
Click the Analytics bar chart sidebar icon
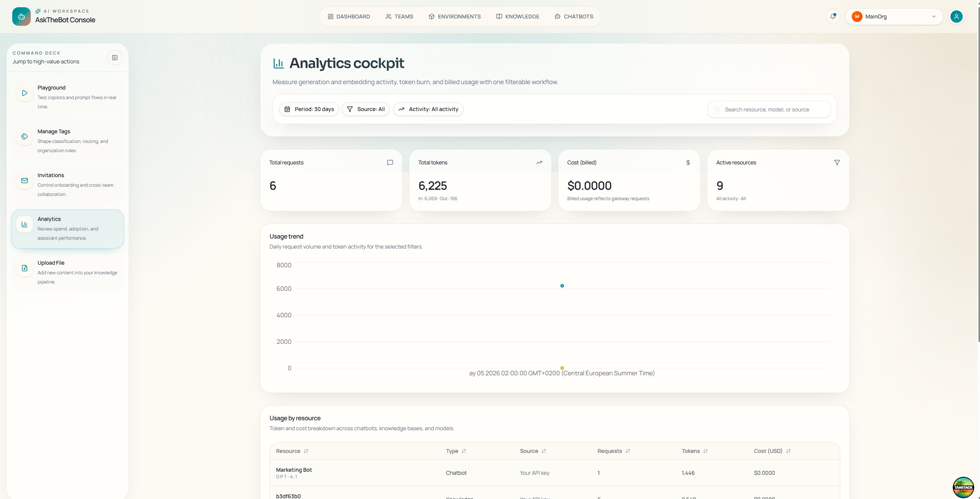pyautogui.click(x=25, y=224)
